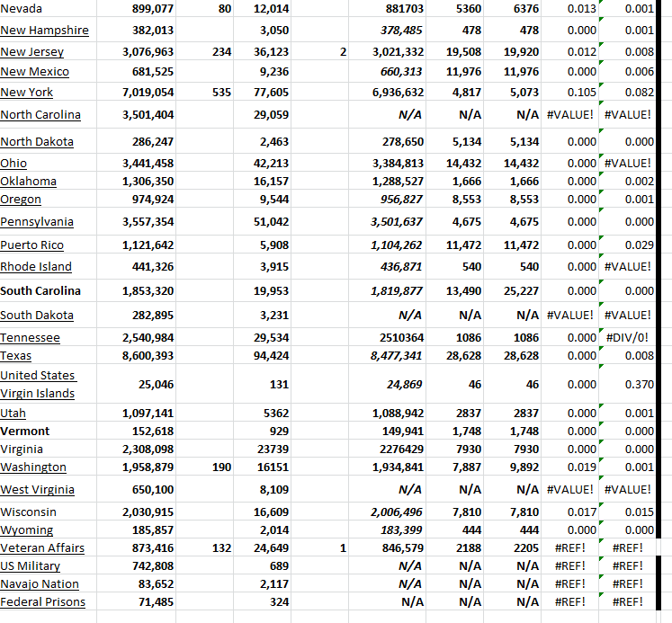The width and height of the screenshot is (672, 623).
Task: Select Wisconsin's italic 2,006,496 cell
Action: point(396,512)
